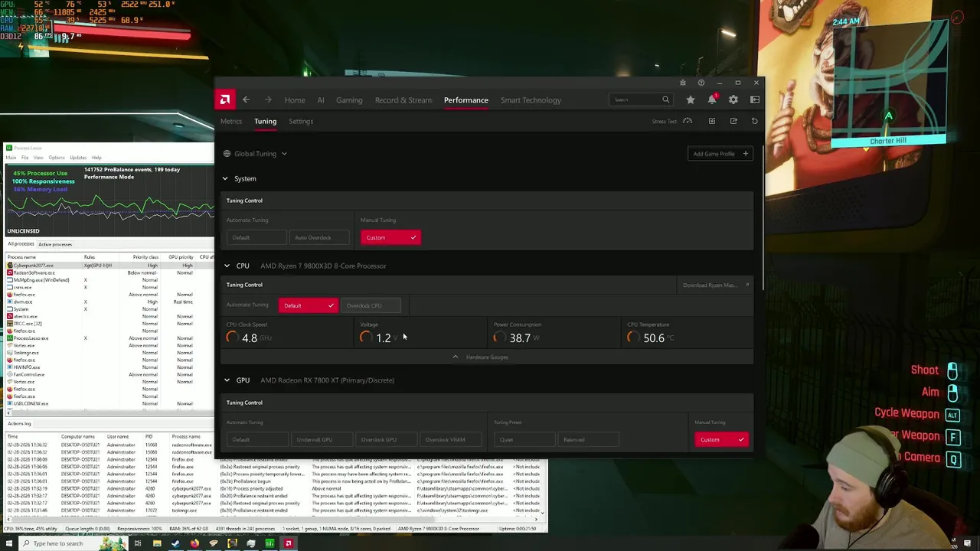Open File Explorer from the taskbar

157,543
